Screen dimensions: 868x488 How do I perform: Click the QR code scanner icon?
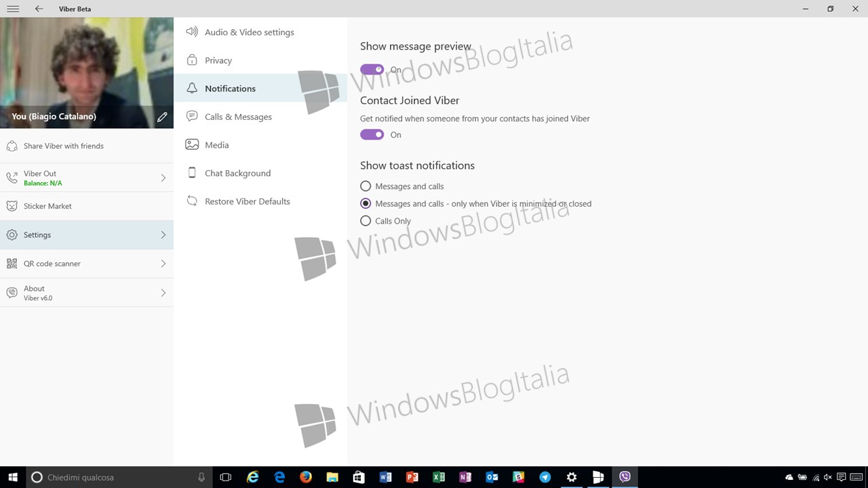coord(12,264)
